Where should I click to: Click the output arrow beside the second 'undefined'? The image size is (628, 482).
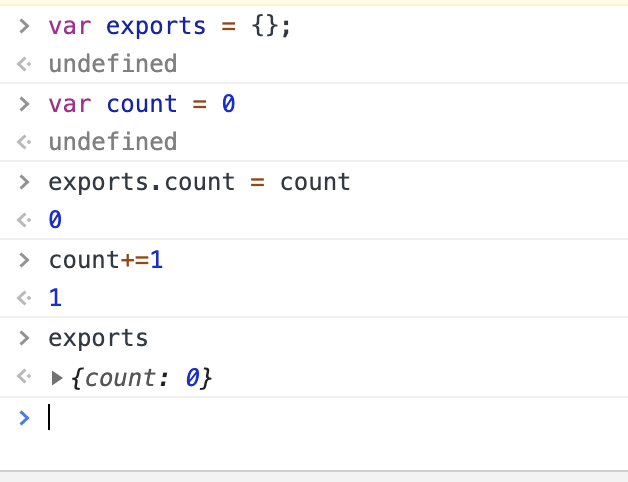25,143
